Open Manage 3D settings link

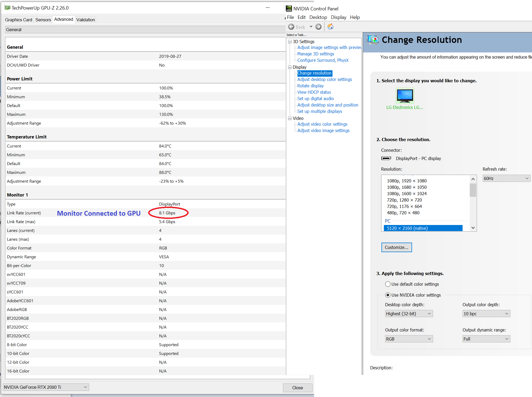(316, 54)
